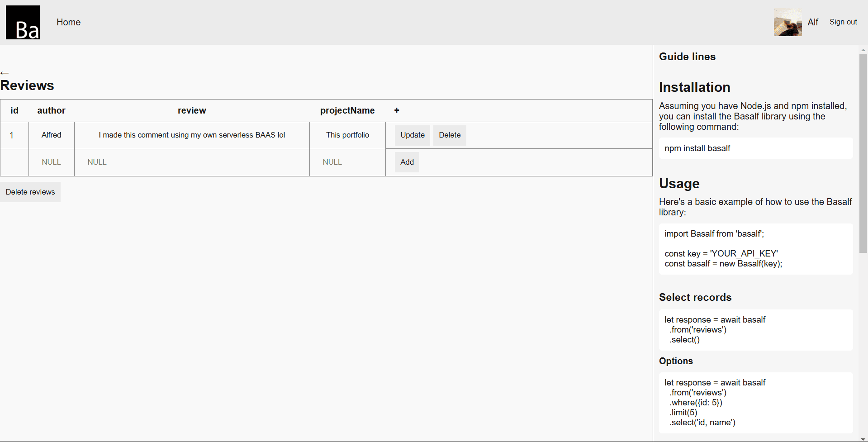868x442 pixels.
Task: Sign out of the account
Action: click(843, 22)
